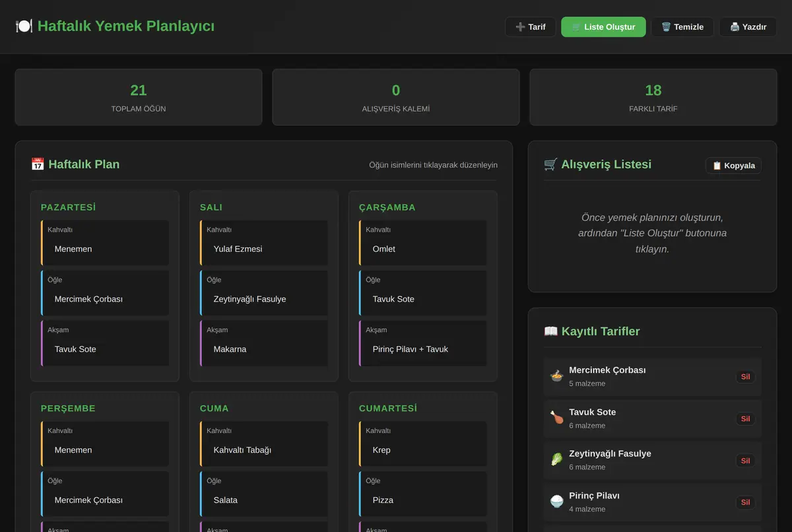
Task: Click the cart icon beside Alışveriş Listesi heading
Action: (550, 164)
